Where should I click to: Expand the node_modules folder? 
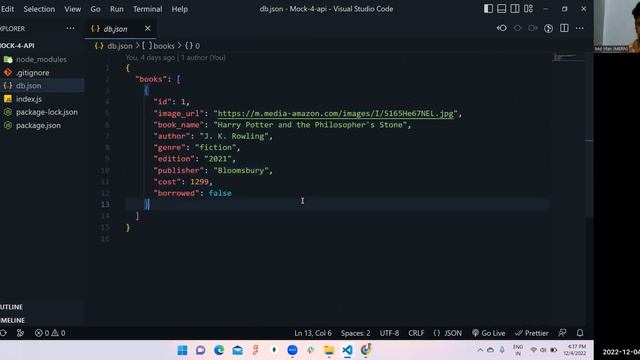42,59
